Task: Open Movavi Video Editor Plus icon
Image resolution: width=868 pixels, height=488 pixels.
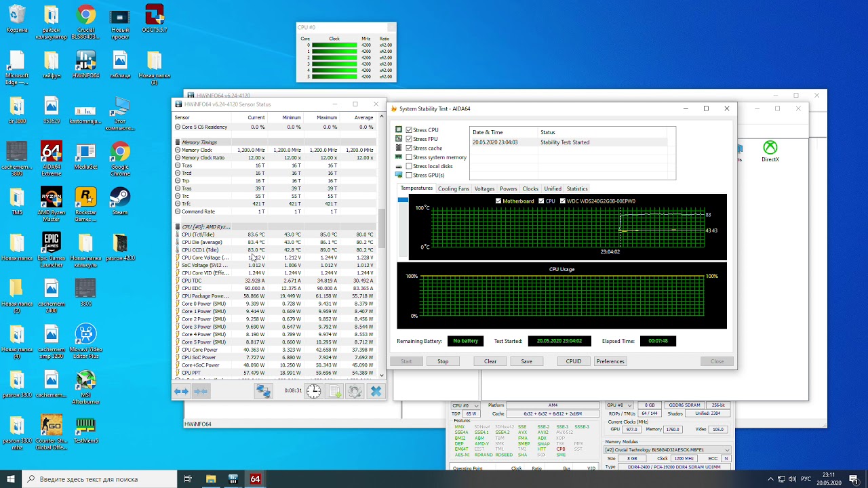Action: pyautogui.click(x=85, y=341)
